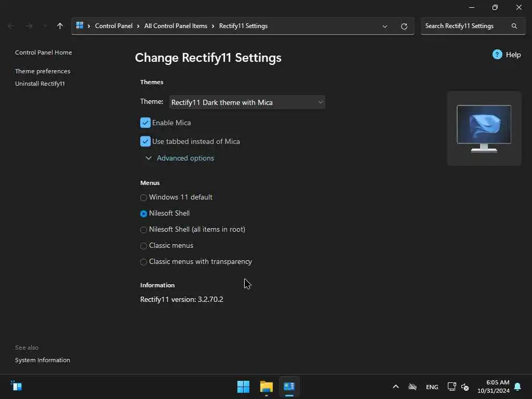Click the monitor theme preview image

pos(484,128)
